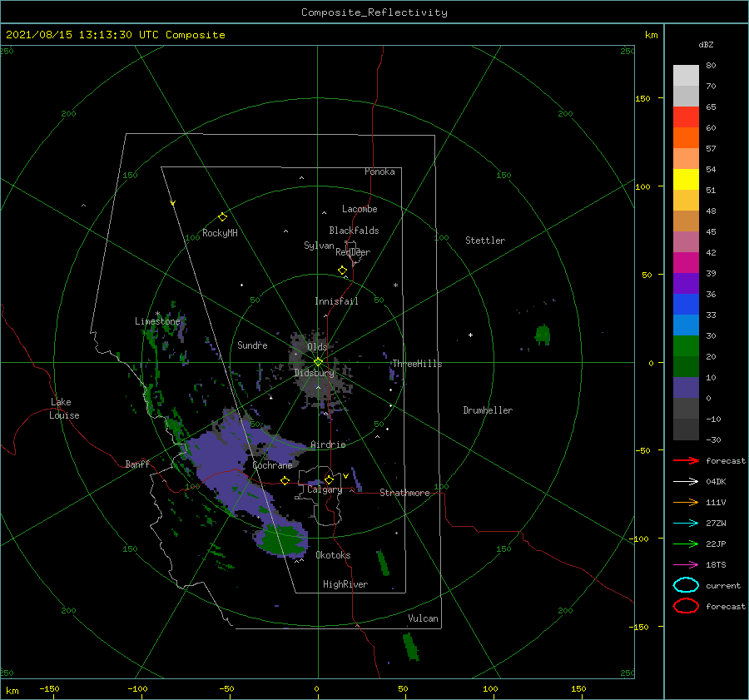Pick the indigo 0-10 dBZ swatch
The height and width of the screenshot is (700, 749).
point(686,388)
